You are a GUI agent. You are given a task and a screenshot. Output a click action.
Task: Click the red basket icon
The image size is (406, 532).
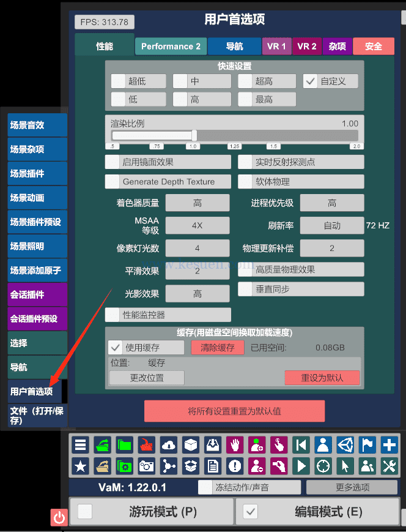click(146, 444)
